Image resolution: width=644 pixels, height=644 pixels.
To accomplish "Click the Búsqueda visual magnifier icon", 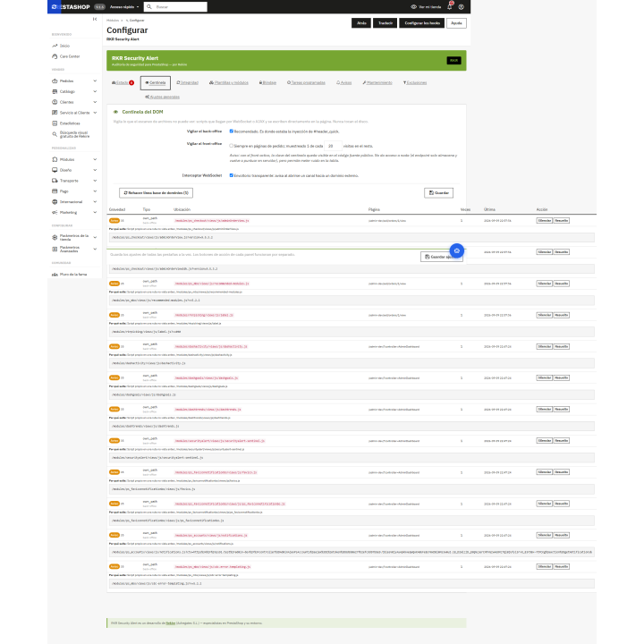I will click(x=55, y=134).
